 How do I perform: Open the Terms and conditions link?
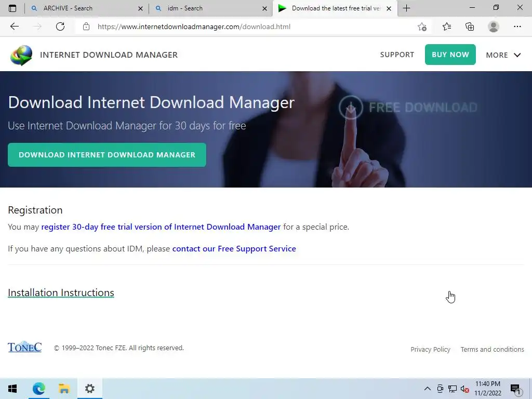tap(492, 349)
